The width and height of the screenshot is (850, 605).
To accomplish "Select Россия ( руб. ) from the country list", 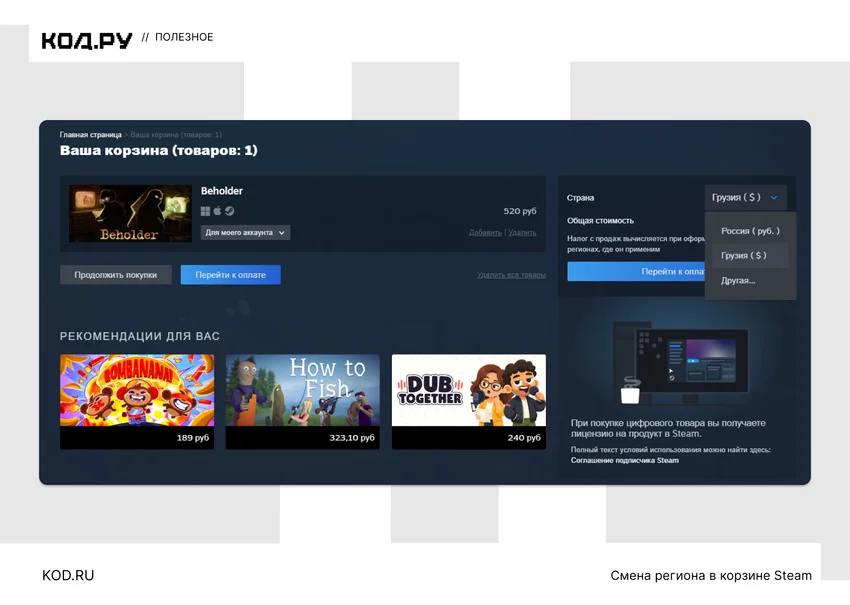I will 750,231.
